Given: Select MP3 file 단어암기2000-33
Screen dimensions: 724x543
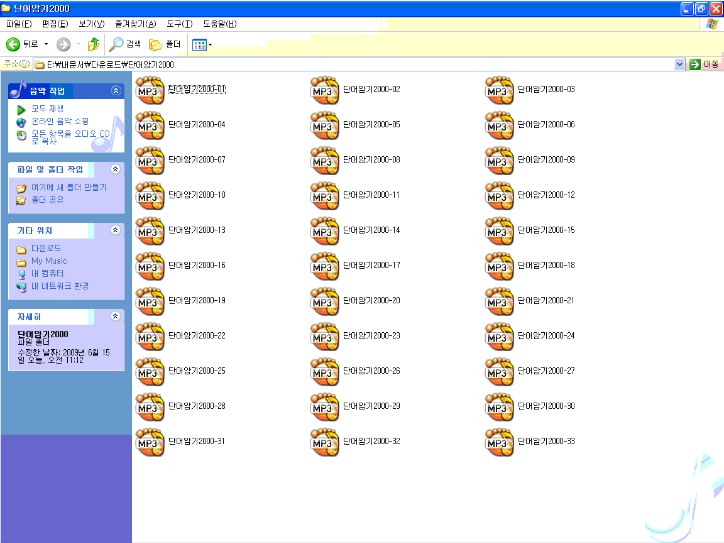Looking at the screenshot, I should tap(530, 442).
